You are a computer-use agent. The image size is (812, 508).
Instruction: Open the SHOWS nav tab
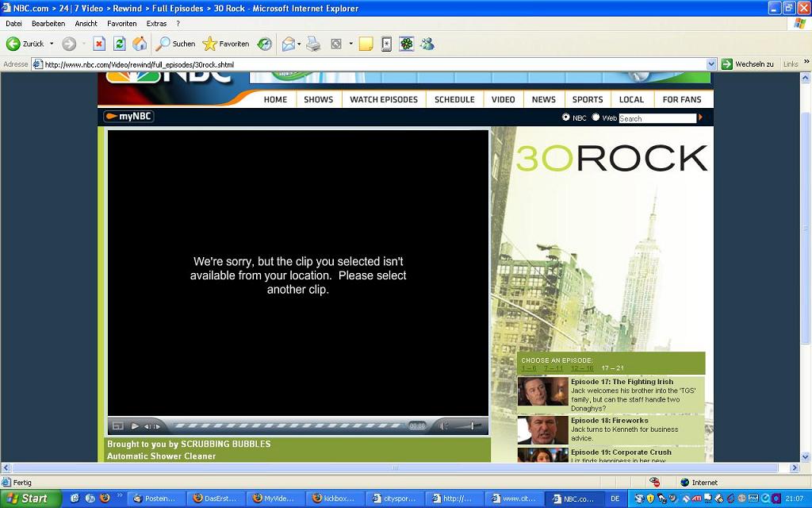tap(319, 99)
